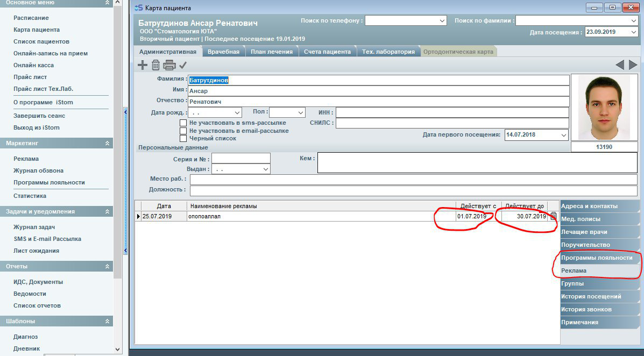644x356 pixels.
Task: Click the plus icon to add a record
Action: [143, 65]
